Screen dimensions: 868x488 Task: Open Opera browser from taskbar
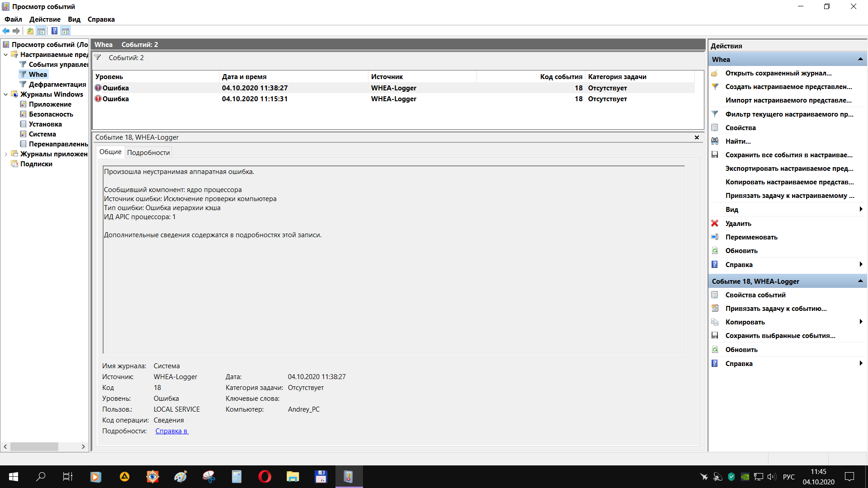pyautogui.click(x=265, y=477)
